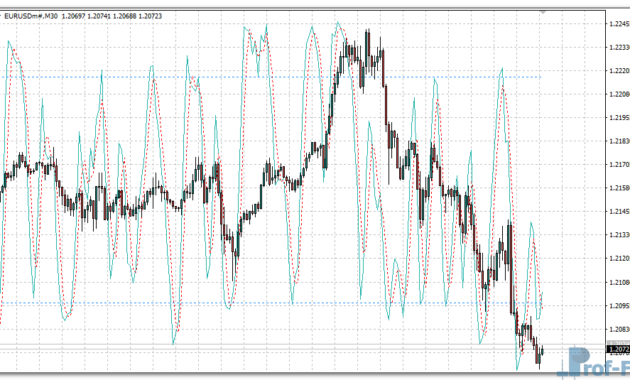Viewport: 630px width, 380px height.
Task: Click the 1.2208 price scale label
Action: (620, 94)
